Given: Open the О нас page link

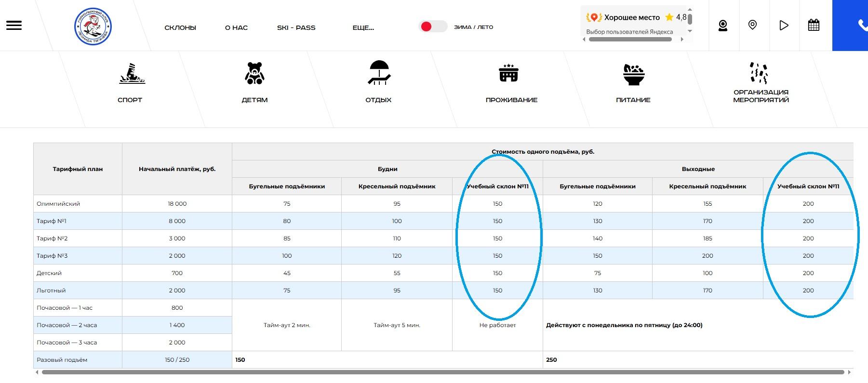Looking at the screenshot, I should pyautogui.click(x=236, y=27).
